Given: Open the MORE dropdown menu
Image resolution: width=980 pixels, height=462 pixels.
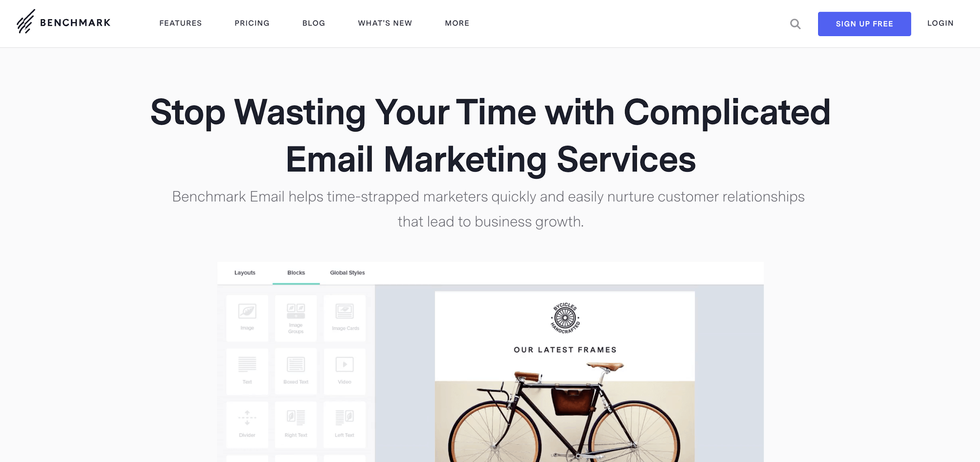Looking at the screenshot, I should 457,23.
